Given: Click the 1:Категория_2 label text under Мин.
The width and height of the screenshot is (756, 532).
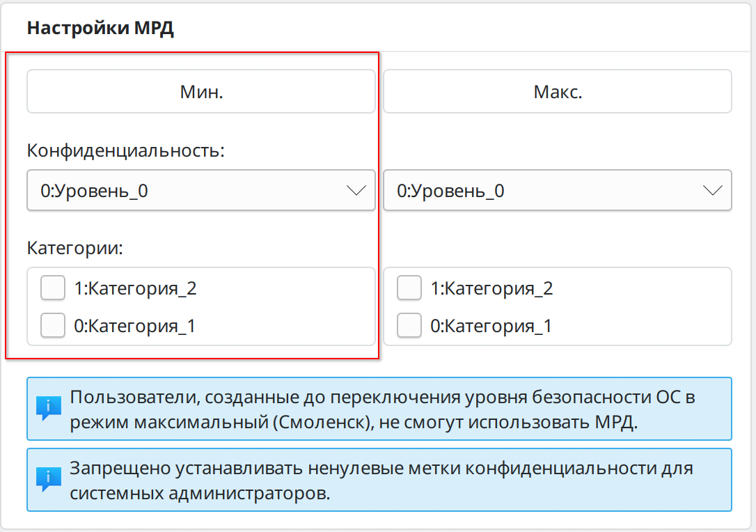Looking at the screenshot, I should tap(136, 288).
